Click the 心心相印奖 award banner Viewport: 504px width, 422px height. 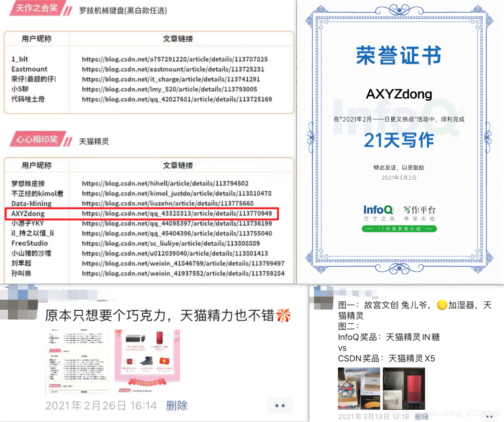(37, 139)
